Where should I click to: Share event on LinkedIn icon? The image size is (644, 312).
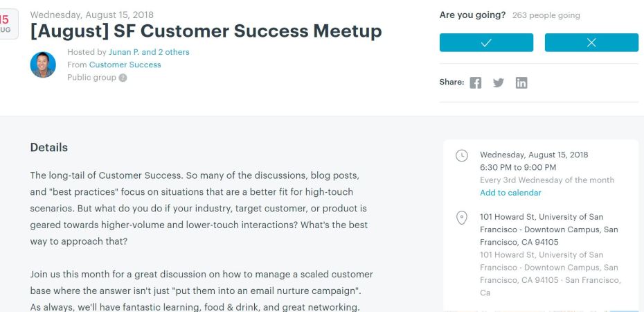(521, 83)
